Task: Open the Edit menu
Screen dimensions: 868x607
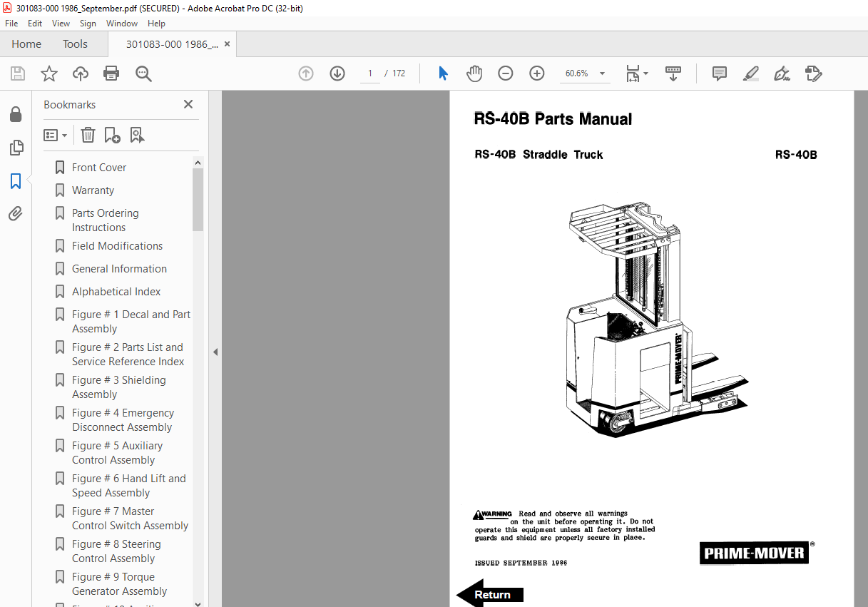Action: tap(35, 24)
